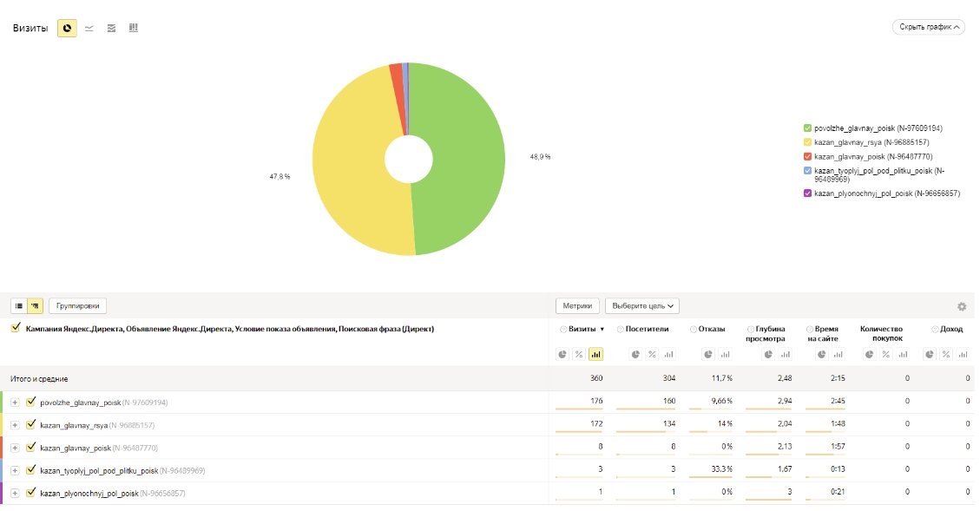Expand the kazan_glavnay_poisk row
The image size is (980, 511).
coord(15,448)
